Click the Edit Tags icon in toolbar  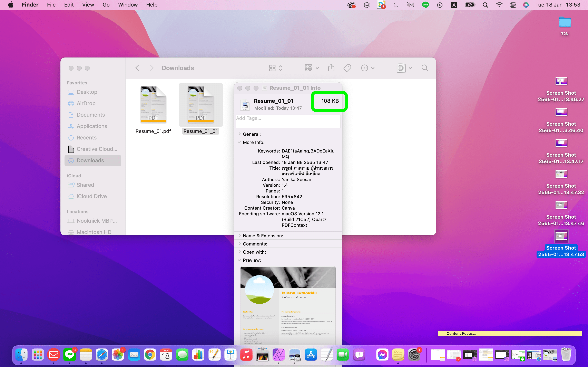[347, 68]
